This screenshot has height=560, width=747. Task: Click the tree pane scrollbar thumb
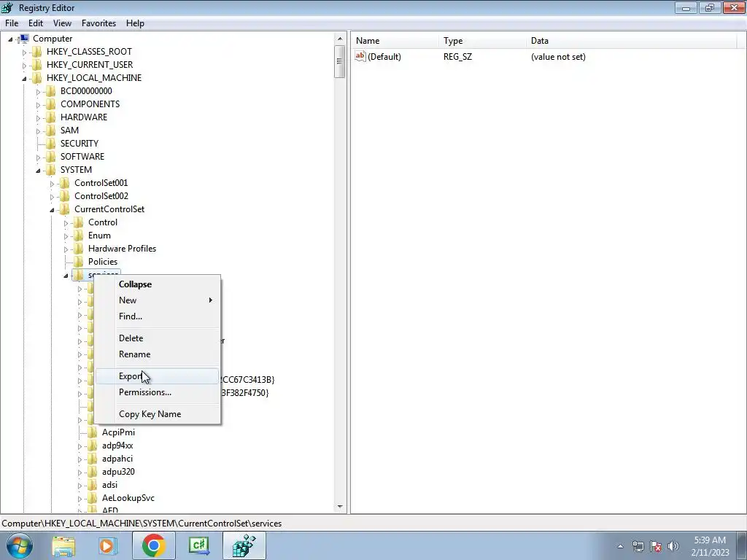(x=340, y=61)
